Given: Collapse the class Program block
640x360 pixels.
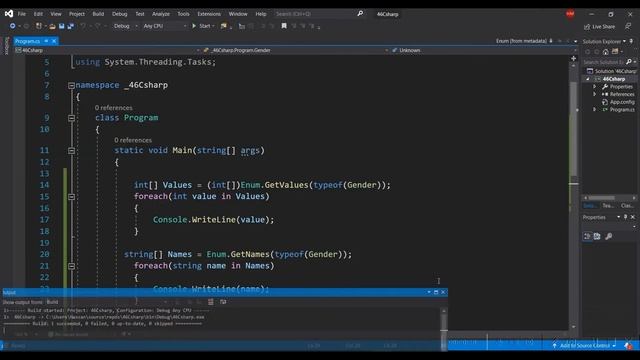Looking at the screenshot, I should click(71, 118).
